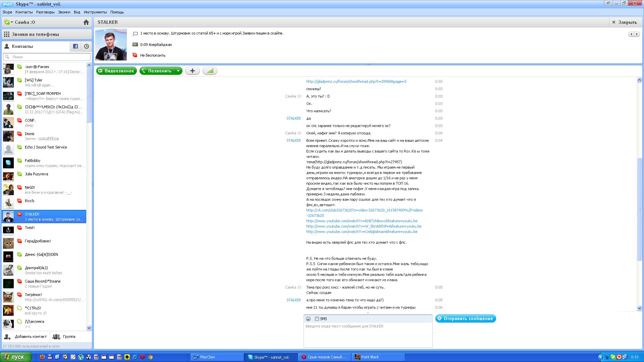The width and height of the screenshot is (644, 362).
Task: Switch to Point Blank in taskbar
Action: pyautogui.click(x=370, y=357)
